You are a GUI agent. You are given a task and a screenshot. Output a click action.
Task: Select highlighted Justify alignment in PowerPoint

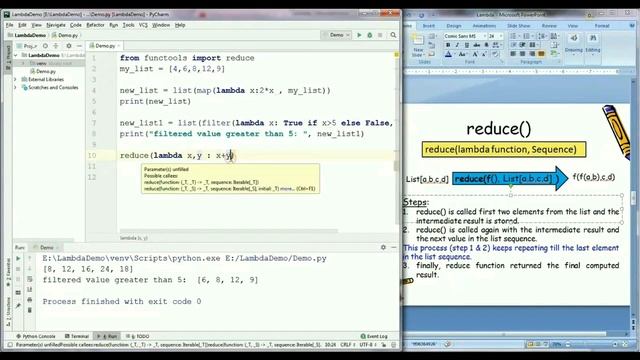[541, 54]
